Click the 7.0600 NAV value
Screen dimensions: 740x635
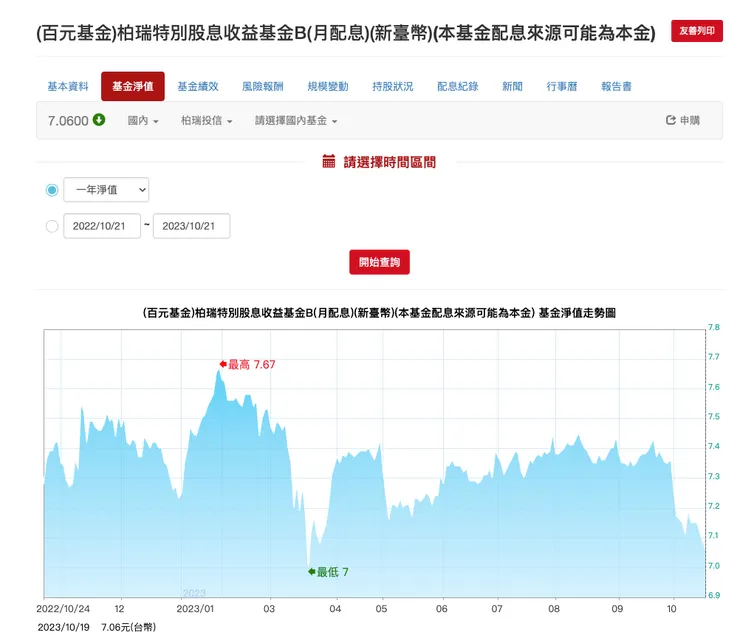pyautogui.click(x=68, y=121)
